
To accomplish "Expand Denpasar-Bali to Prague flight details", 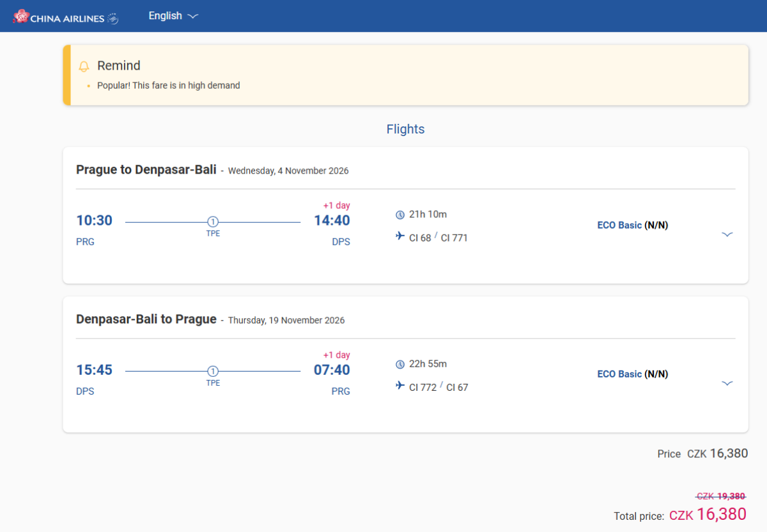I will tap(727, 383).
